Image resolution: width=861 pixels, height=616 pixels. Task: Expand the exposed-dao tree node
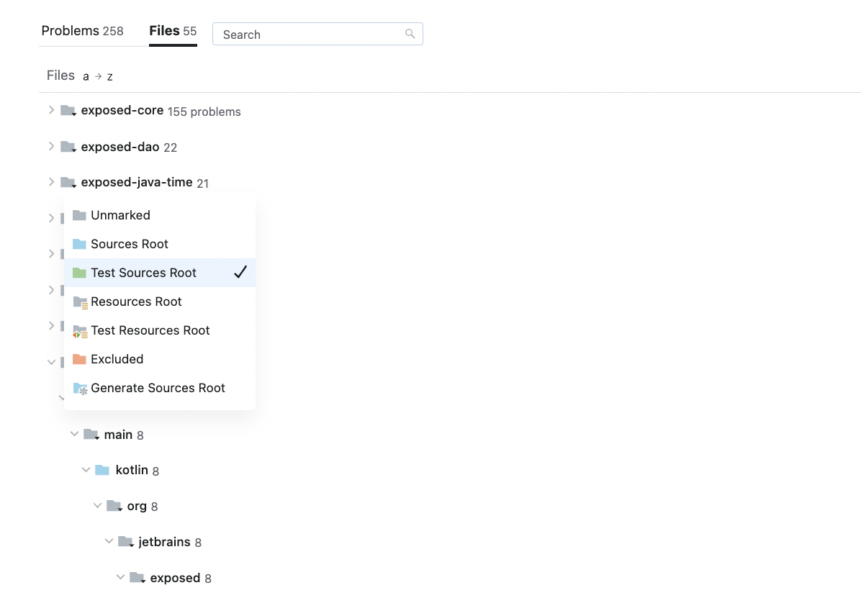tap(51, 146)
